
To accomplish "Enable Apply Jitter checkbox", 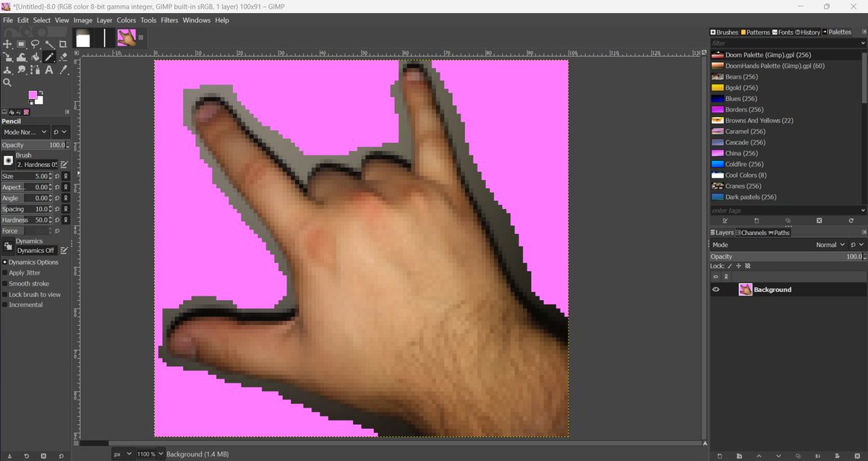I will coord(4,273).
